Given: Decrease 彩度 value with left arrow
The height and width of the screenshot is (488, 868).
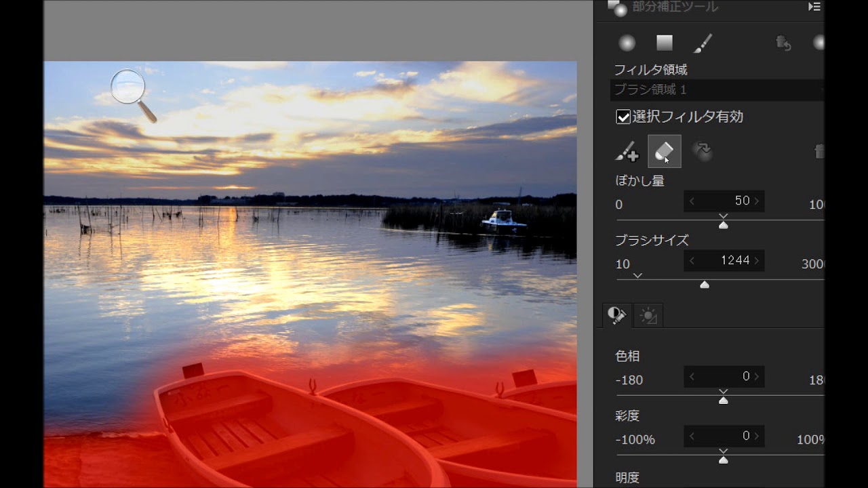Looking at the screenshot, I should pos(692,436).
